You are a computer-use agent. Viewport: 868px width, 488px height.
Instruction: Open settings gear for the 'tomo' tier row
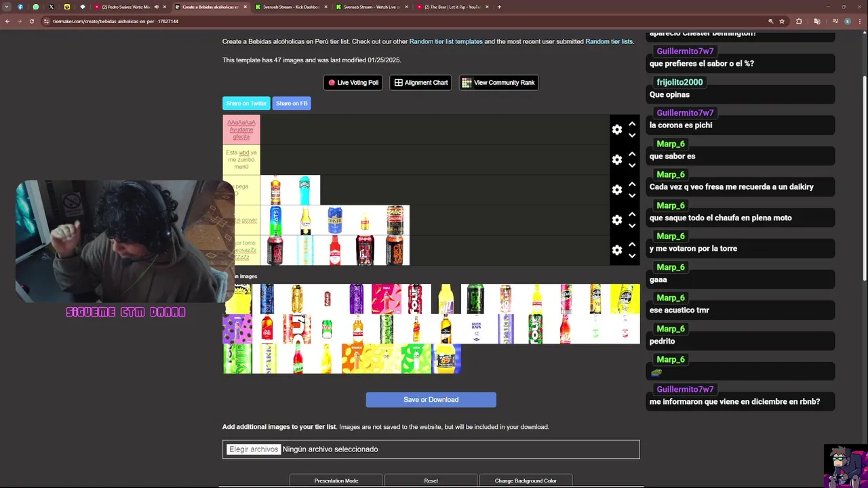(616, 250)
